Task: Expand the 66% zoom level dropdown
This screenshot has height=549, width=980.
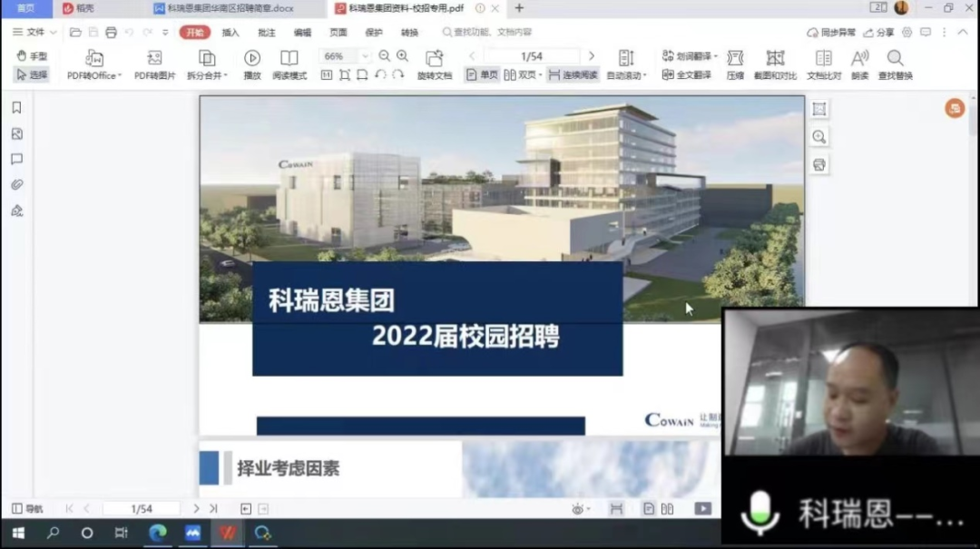Action: point(365,56)
